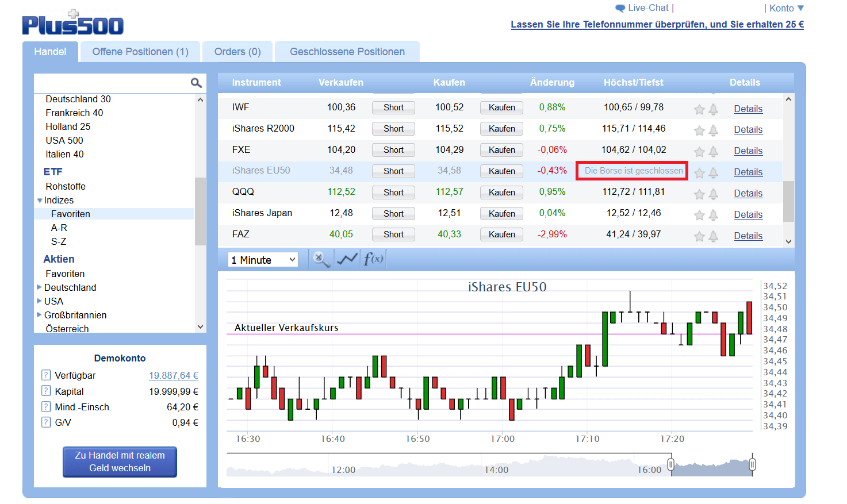Help icon next to G/V
Viewport: 847px width, 504px height.
(x=46, y=422)
